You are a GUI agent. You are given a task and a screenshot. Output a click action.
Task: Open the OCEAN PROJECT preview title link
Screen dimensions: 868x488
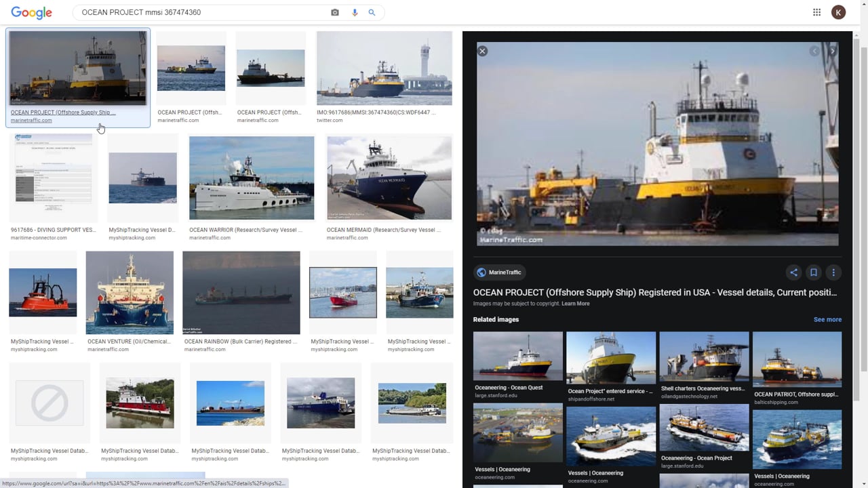pos(655,293)
